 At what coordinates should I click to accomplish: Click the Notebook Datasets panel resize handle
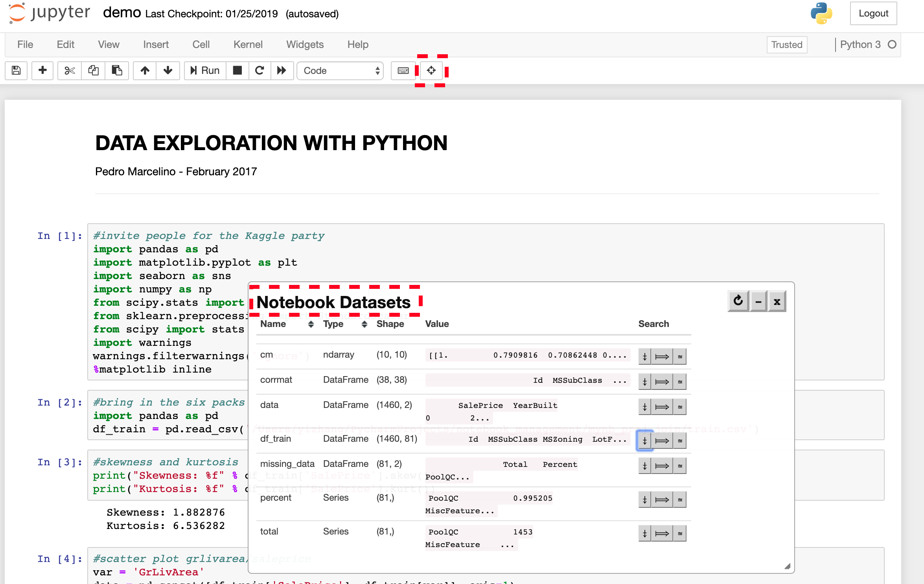point(787,566)
